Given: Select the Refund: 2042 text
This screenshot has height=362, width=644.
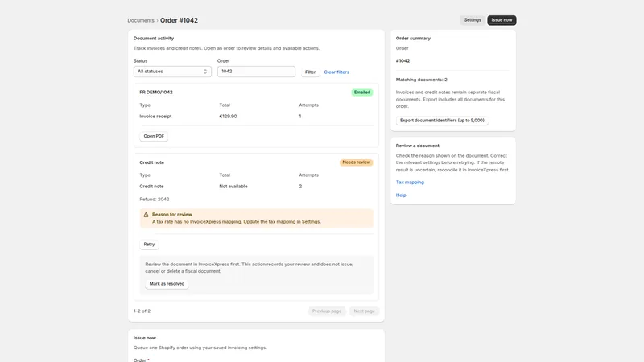Looking at the screenshot, I should (x=155, y=200).
